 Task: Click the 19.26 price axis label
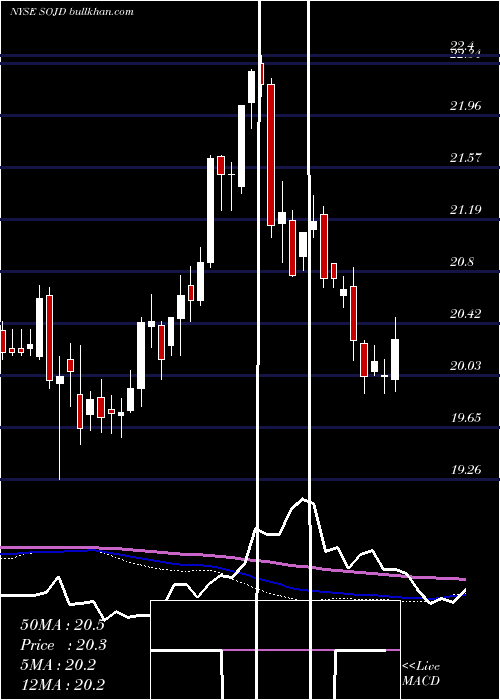tap(466, 470)
